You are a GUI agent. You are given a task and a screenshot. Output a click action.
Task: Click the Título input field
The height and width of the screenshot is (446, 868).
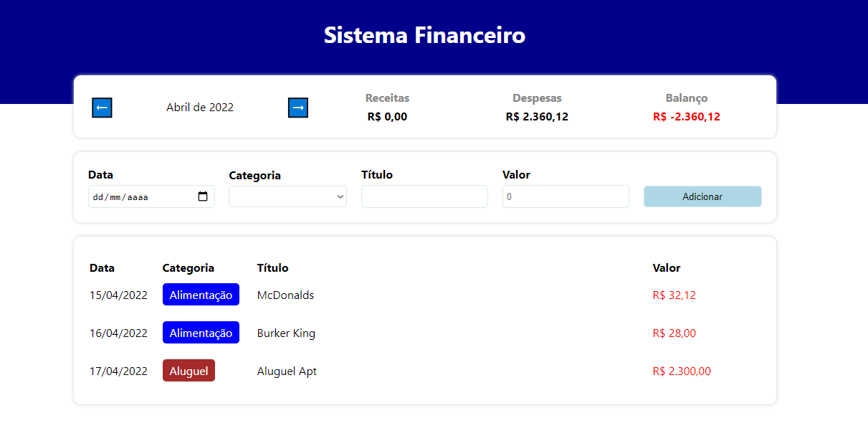click(x=424, y=196)
